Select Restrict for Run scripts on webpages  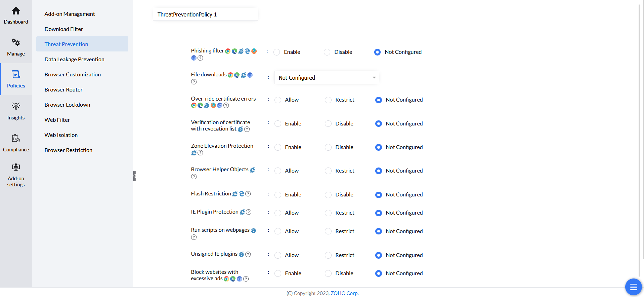tap(328, 231)
